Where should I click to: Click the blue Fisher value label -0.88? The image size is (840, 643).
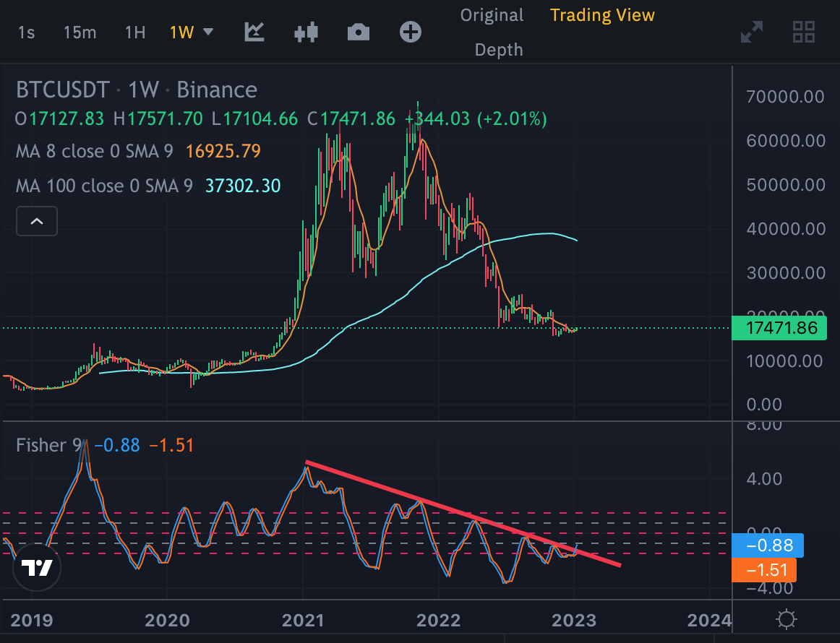768,545
